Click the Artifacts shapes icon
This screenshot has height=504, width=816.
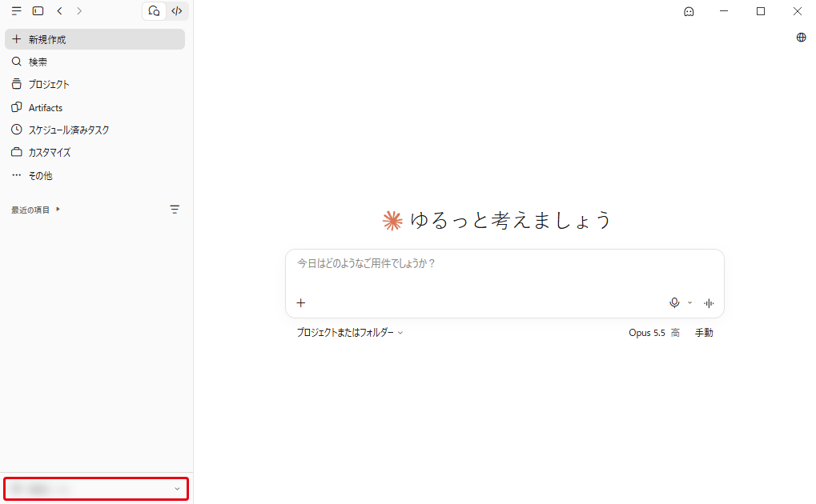[17, 107]
